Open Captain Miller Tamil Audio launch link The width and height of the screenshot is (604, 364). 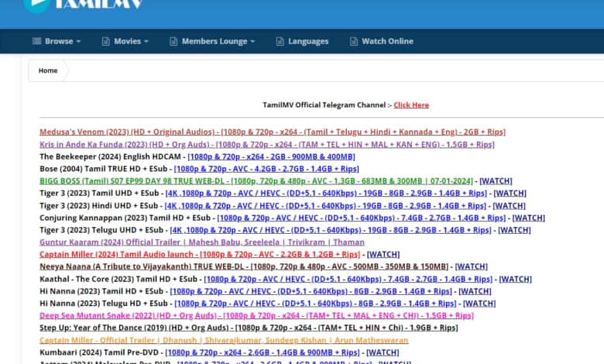[x=200, y=254]
